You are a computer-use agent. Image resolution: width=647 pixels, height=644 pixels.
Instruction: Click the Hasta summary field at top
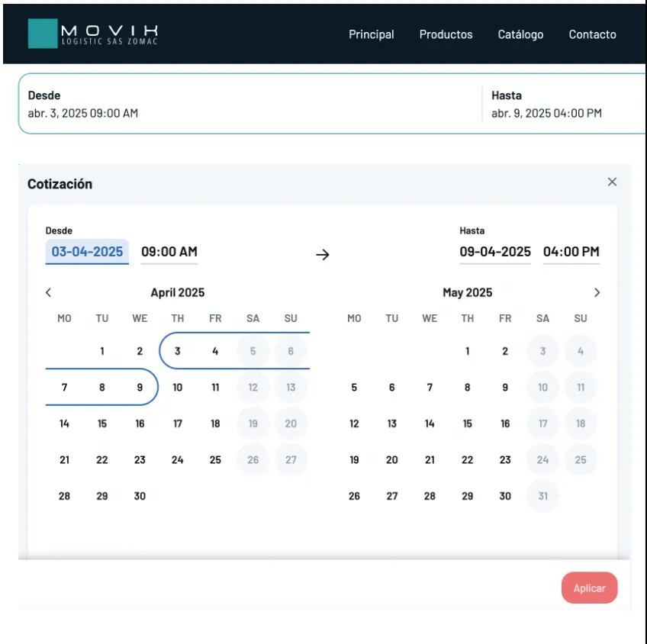coord(546,105)
